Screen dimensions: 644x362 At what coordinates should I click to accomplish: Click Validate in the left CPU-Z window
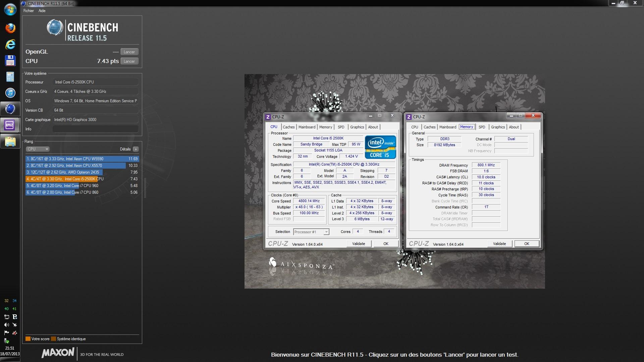359,244
